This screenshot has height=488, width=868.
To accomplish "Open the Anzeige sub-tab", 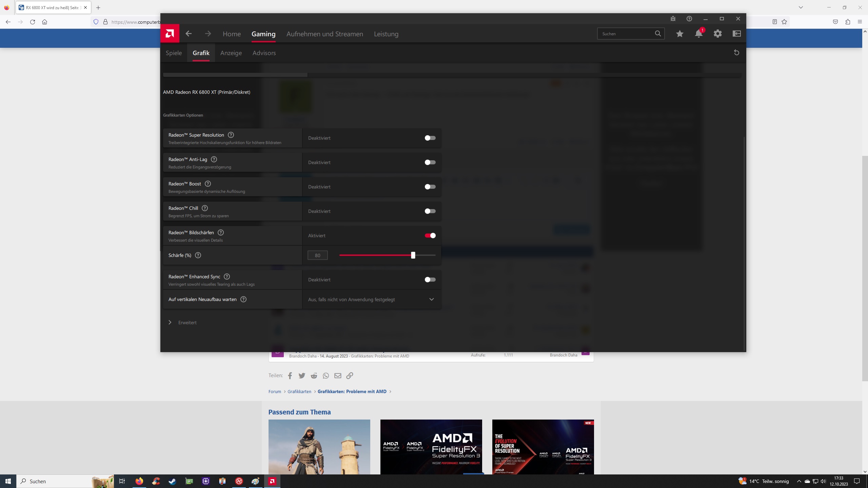I will click(231, 53).
